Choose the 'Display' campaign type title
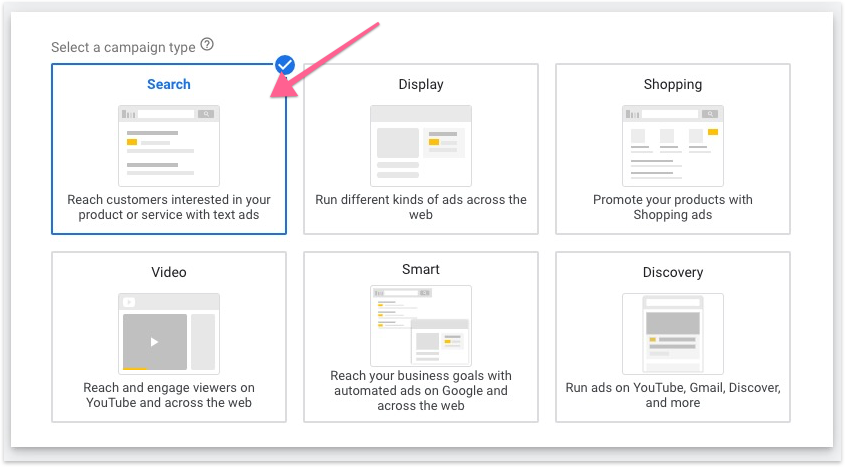Image resolution: width=845 pixels, height=467 pixels. point(420,84)
